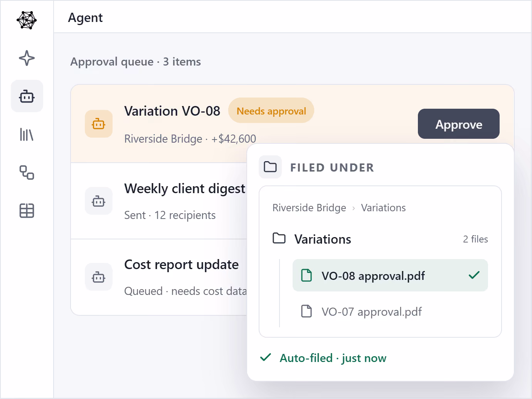
Task: Click the network logo icon in sidebar
Action: point(27,20)
